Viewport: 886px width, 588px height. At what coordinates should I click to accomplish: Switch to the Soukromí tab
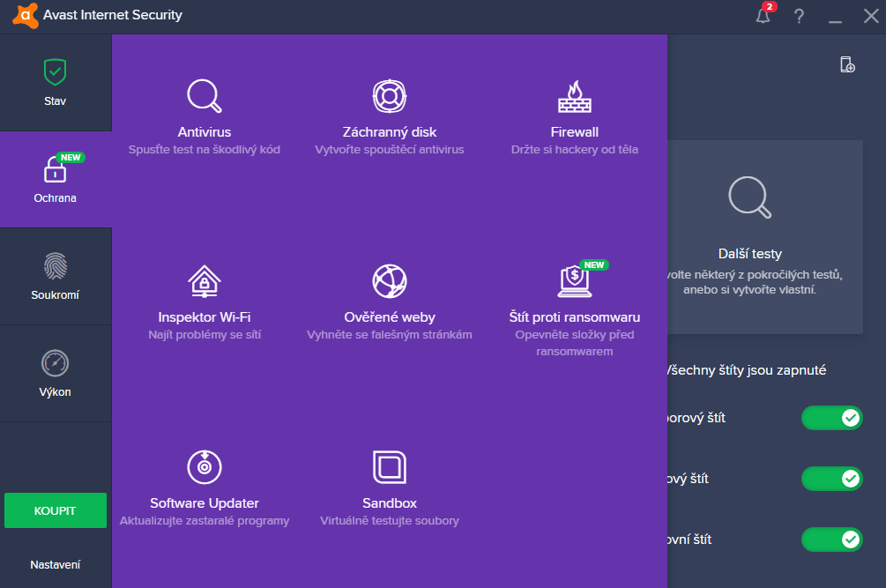pos(56,277)
